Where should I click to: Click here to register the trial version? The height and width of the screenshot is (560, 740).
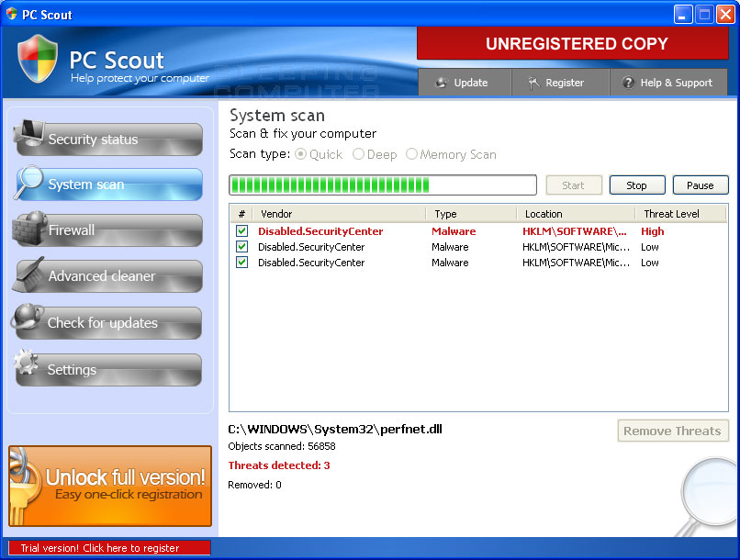pyautogui.click(x=108, y=548)
